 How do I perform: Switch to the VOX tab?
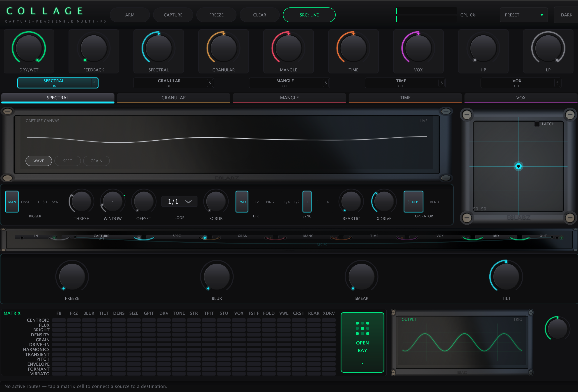click(521, 98)
